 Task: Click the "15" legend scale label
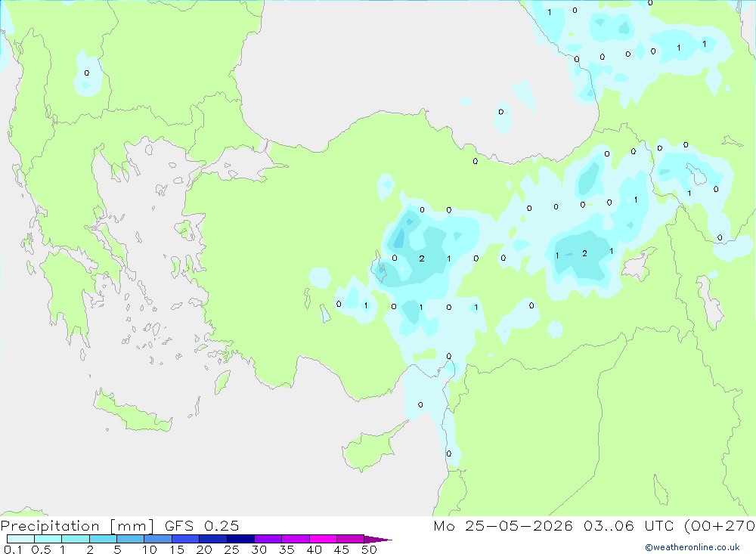point(177,549)
